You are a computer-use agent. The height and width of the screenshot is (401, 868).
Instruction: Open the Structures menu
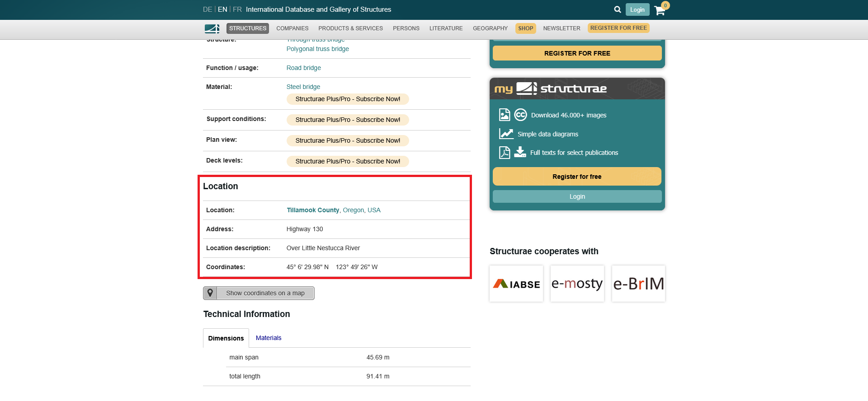pos(248,28)
